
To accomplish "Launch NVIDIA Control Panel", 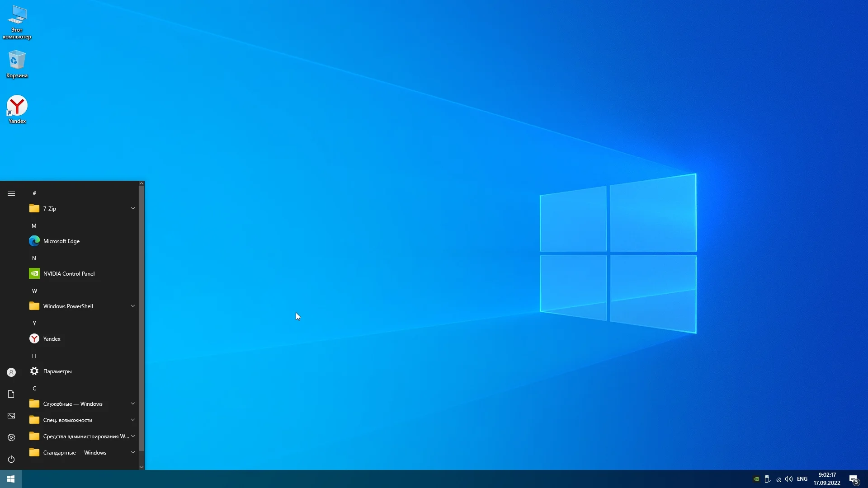I will 69,274.
